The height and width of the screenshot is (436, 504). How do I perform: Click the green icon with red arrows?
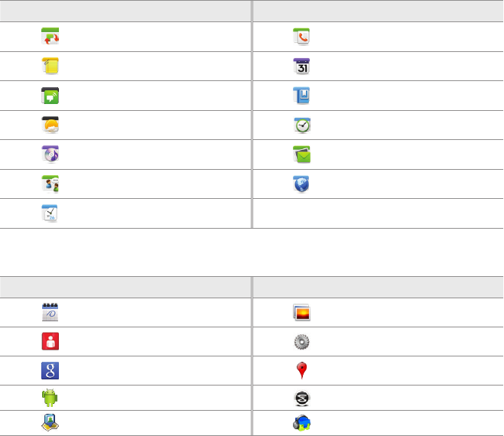click(x=50, y=37)
